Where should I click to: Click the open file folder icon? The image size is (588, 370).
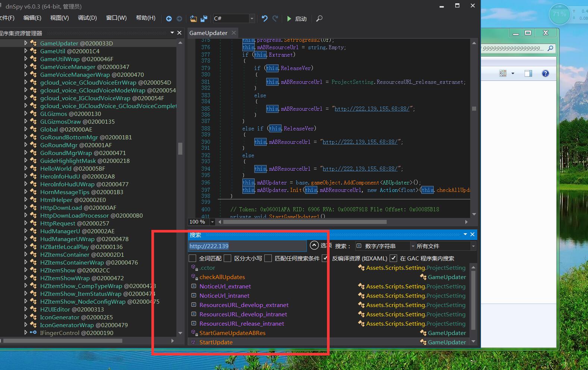[193, 19]
